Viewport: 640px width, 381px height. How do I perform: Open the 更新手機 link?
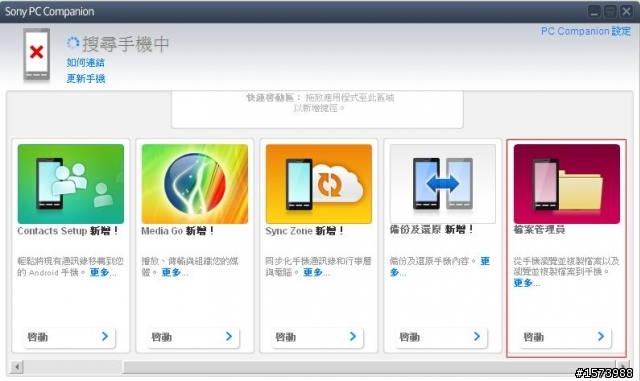coord(86,78)
